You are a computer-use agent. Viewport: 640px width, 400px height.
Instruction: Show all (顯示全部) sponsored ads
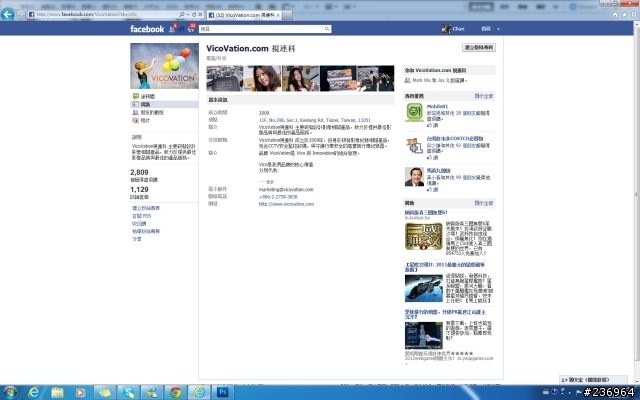(484, 203)
